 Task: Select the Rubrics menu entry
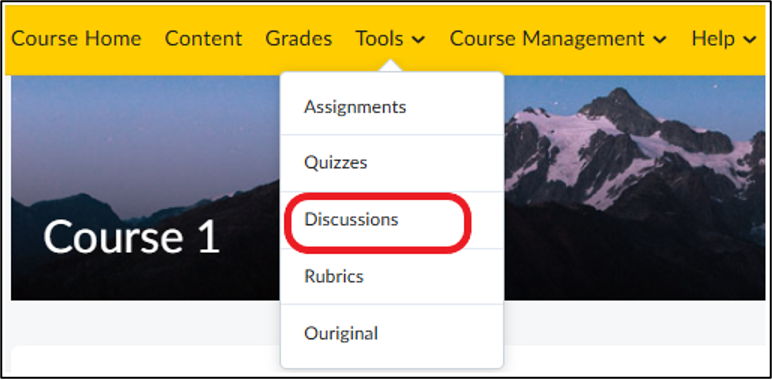[x=392, y=276]
